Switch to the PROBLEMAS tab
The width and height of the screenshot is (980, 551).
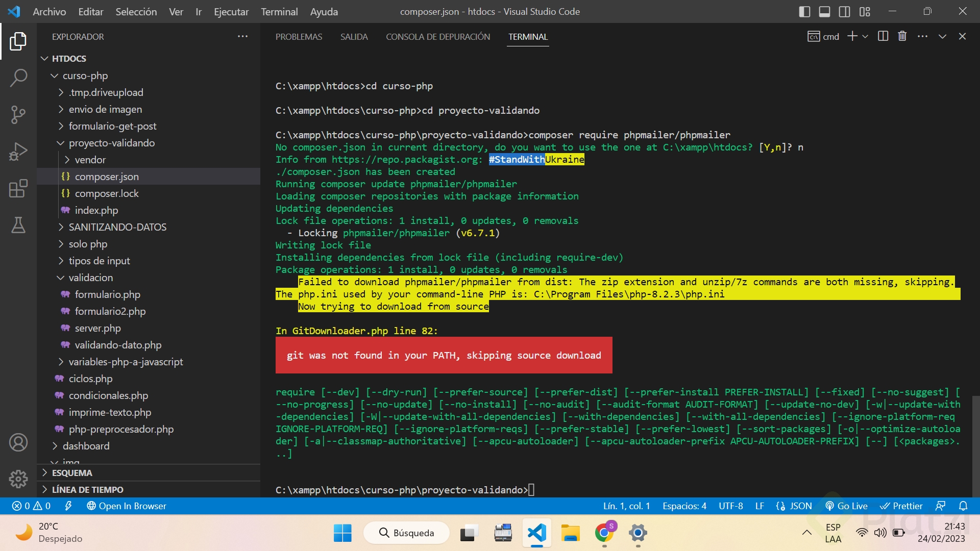(x=299, y=37)
